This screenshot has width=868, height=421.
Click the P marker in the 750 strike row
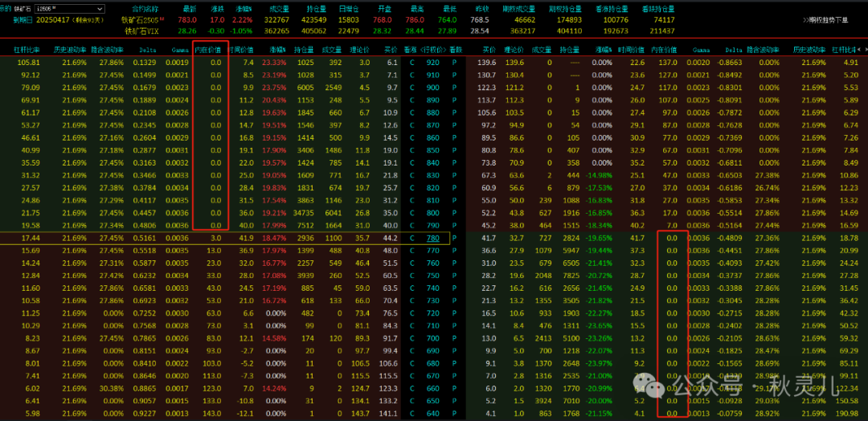click(454, 276)
